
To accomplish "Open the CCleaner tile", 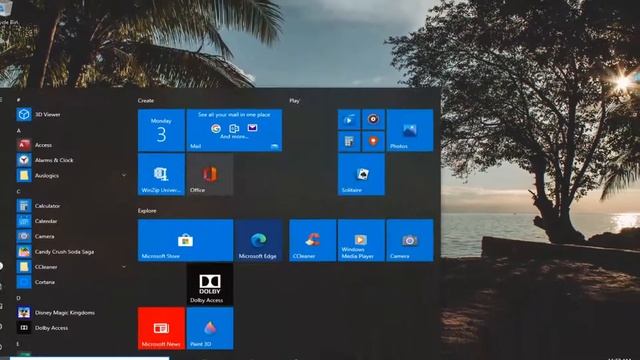I will [313, 240].
